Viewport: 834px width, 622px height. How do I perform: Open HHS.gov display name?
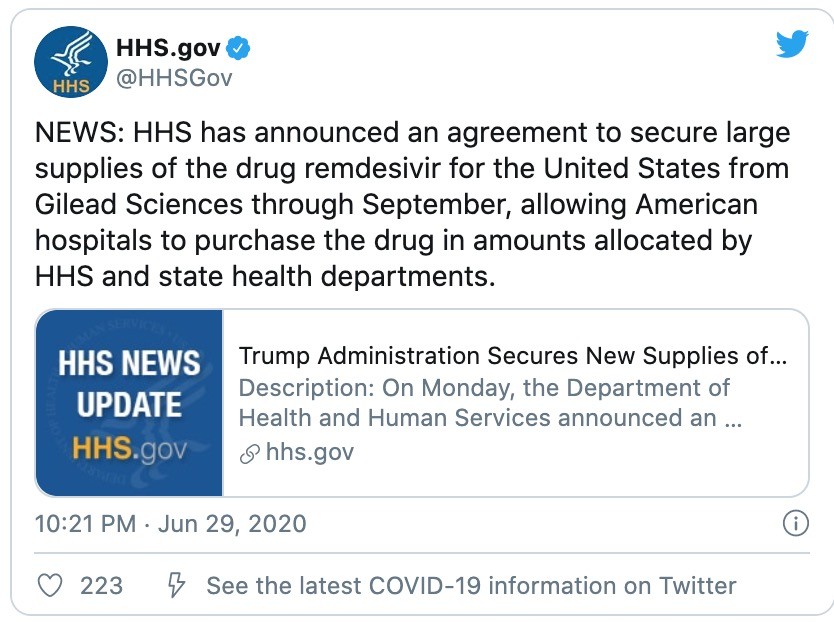pyautogui.click(x=168, y=48)
